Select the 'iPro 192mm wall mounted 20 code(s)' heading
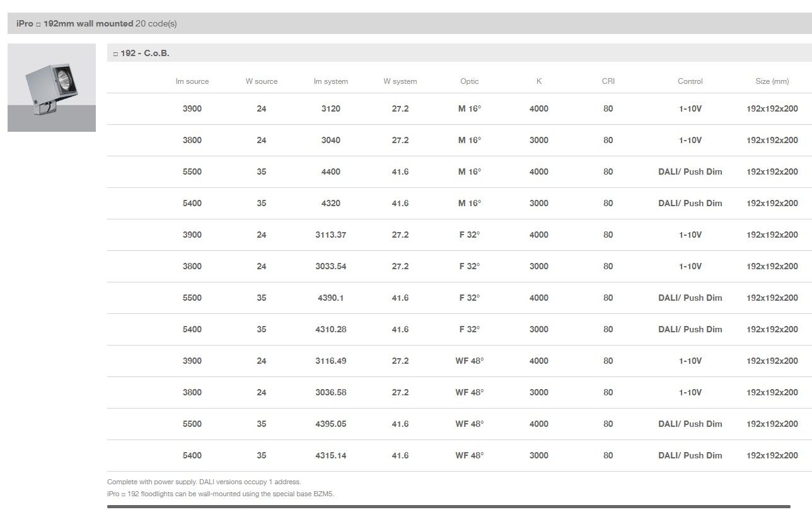This screenshot has height=512, width=812. point(96,23)
